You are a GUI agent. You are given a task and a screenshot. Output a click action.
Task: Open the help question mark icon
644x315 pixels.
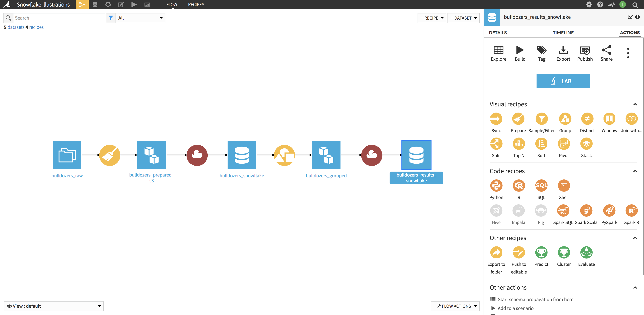click(x=600, y=4)
